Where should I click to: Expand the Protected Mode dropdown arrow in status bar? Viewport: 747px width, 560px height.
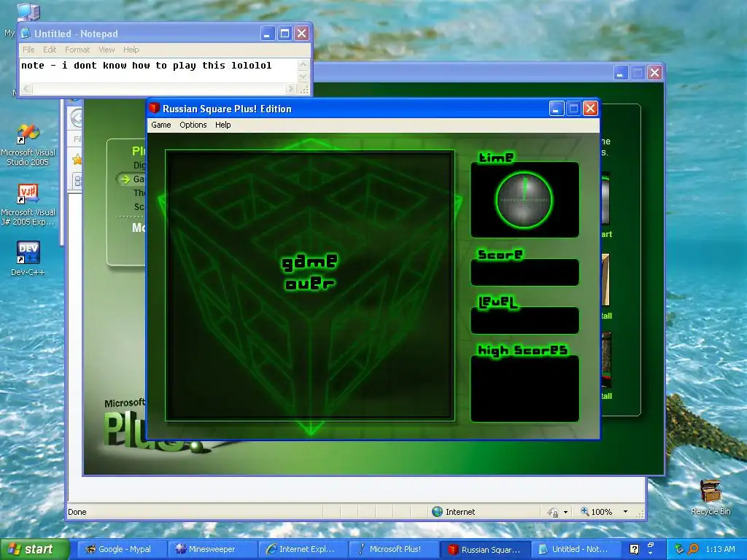pyautogui.click(x=565, y=513)
